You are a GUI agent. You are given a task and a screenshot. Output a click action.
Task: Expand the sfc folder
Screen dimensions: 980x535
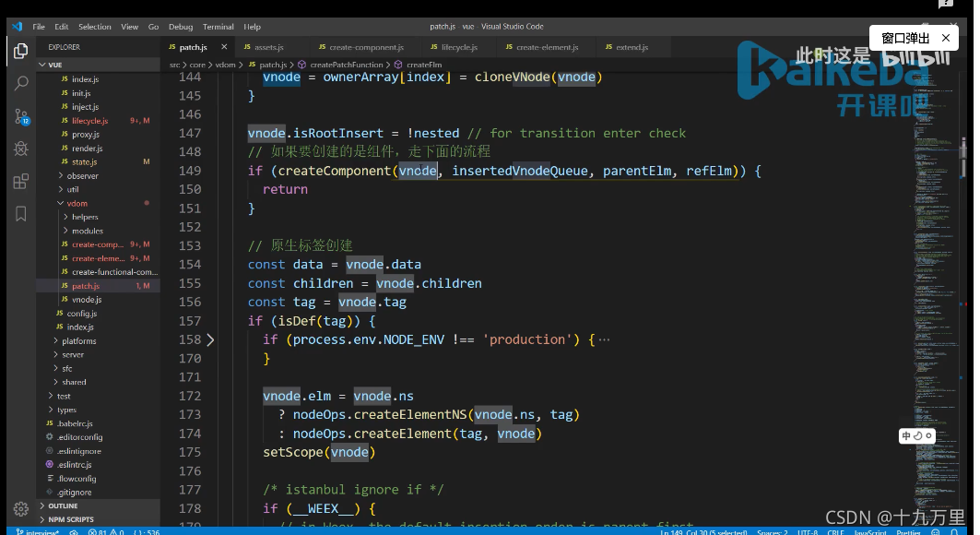click(55, 368)
